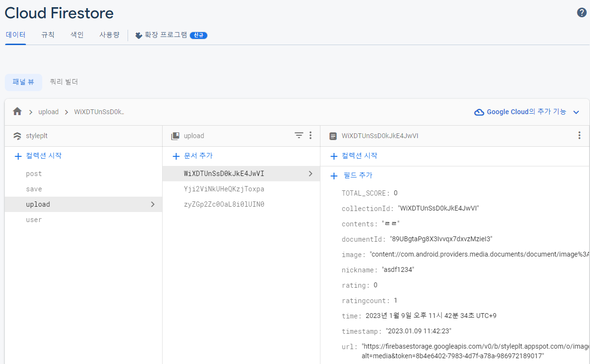Click Google Cloud의 추가 기능 link

click(x=526, y=112)
